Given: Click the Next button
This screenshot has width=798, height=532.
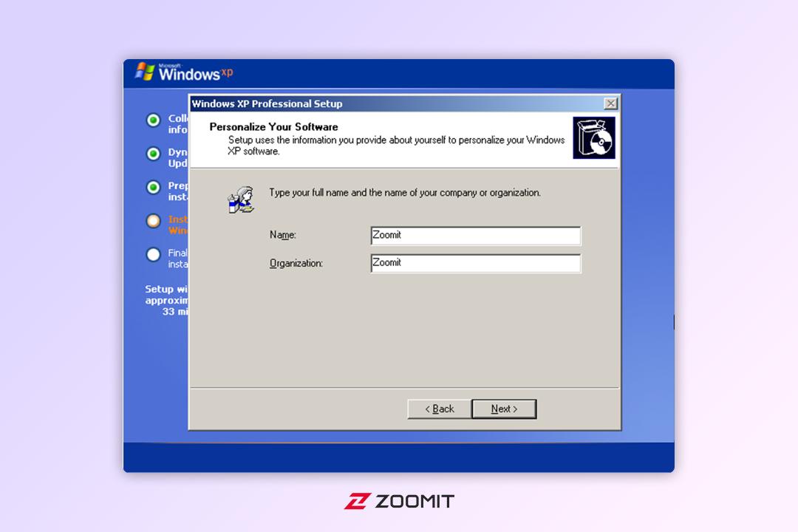Looking at the screenshot, I should (x=504, y=409).
